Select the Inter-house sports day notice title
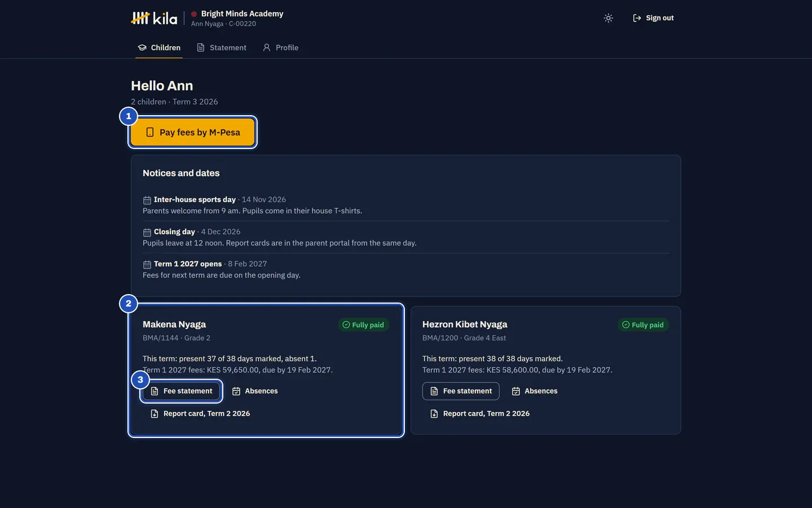 click(x=195, y=199)
